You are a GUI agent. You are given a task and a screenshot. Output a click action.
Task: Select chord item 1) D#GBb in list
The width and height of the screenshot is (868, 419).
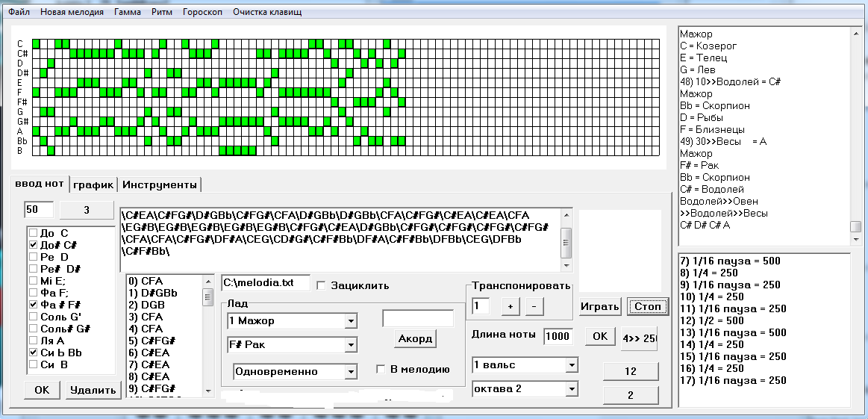coord(163,293)
